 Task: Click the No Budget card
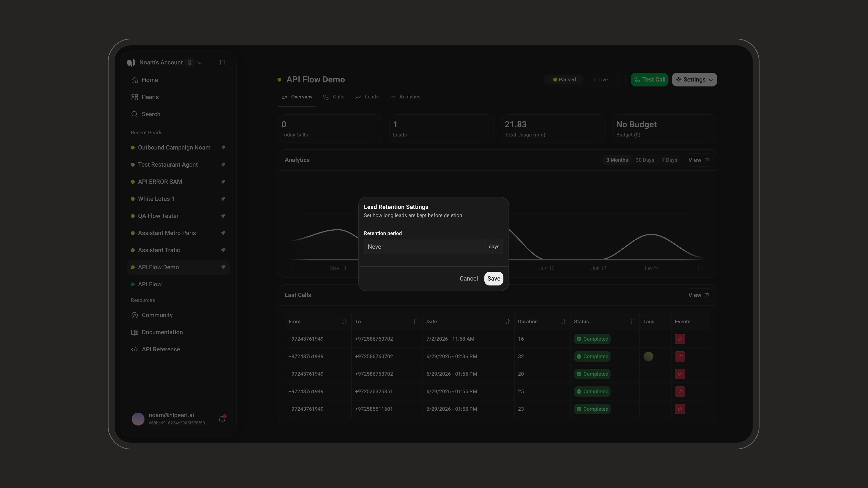click(665, 128)
